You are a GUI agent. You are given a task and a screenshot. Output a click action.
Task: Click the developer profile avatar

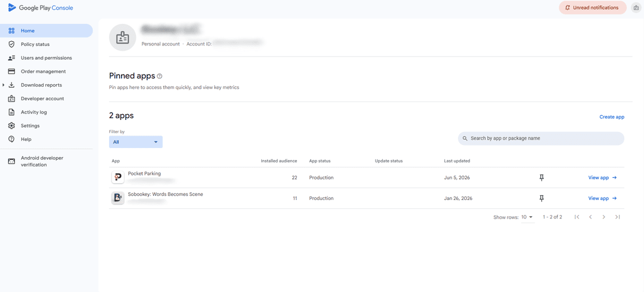pos(122,38)
